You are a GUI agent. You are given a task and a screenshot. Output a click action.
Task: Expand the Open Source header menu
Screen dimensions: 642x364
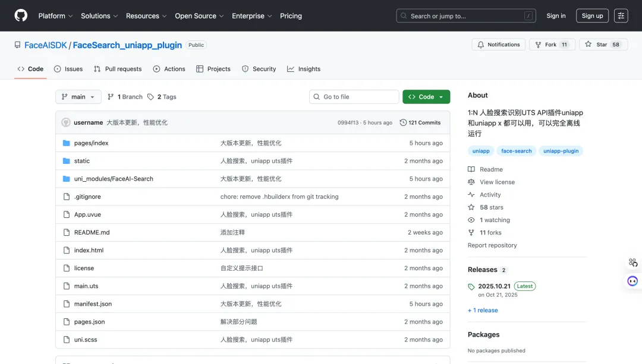tap(199, 16)
